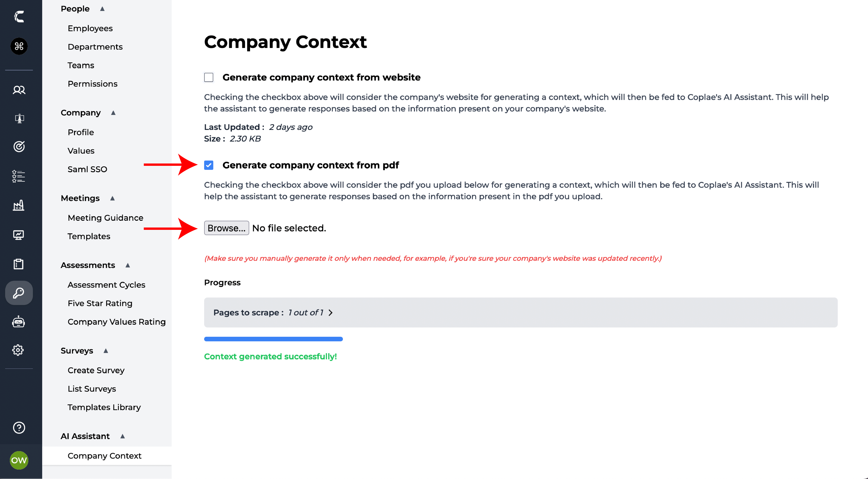Click the Browse file button
Viewport: 868px width, 479px height.
pos(226,228)
